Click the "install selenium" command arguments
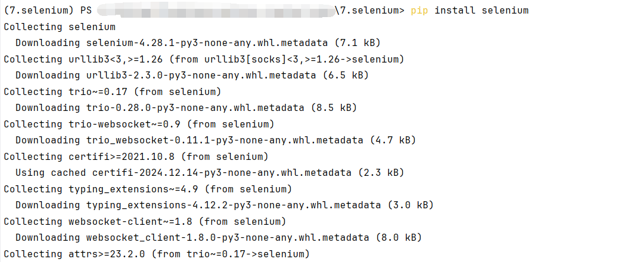The width and height of the screenshot is (644, 262). pos(482,11)
